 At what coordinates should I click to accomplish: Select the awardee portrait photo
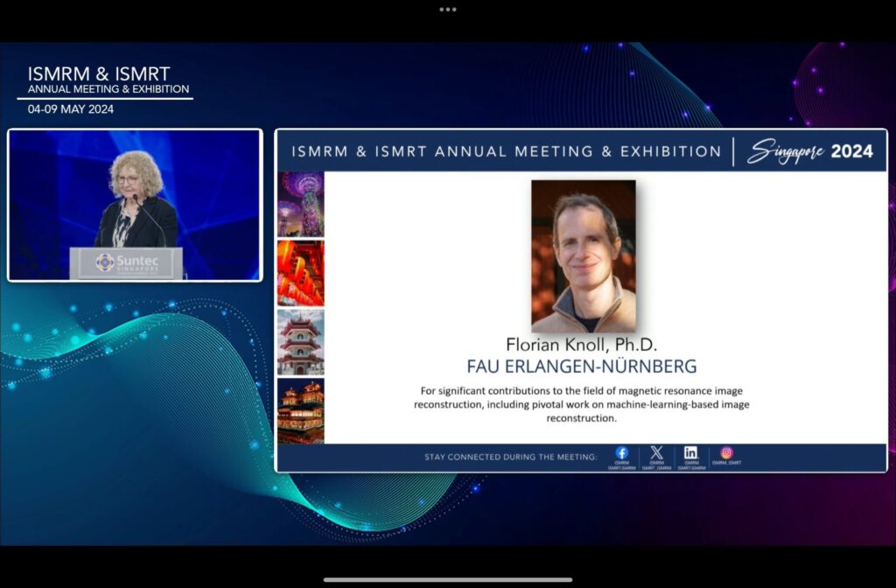click(584, 256)
